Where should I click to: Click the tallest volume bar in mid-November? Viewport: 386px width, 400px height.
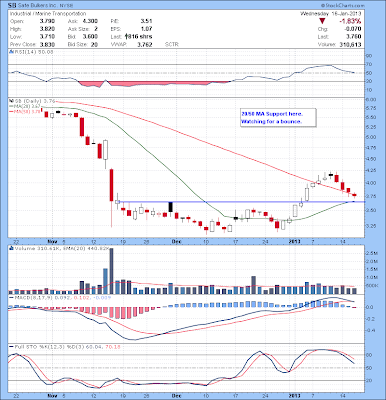click(x=111, y=271)
